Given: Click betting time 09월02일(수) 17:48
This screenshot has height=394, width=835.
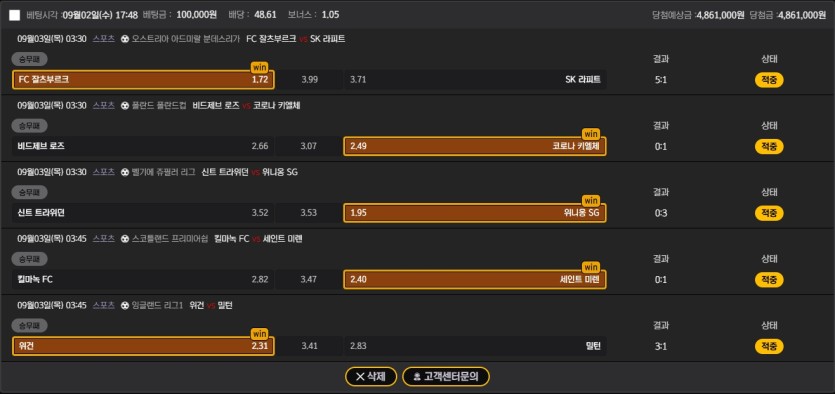Looking at the screenshot, I should (x=100, y=15).
